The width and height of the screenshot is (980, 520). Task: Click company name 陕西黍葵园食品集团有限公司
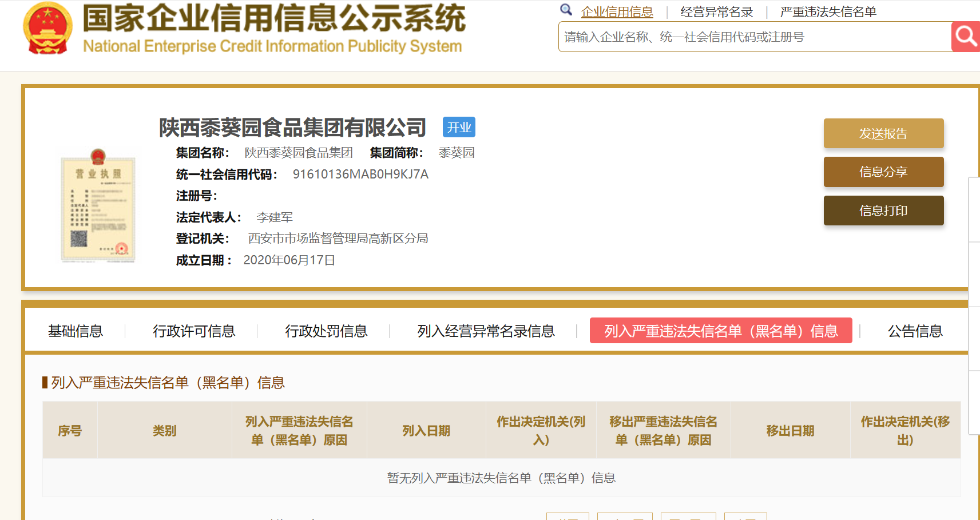(x=292, y=127)
